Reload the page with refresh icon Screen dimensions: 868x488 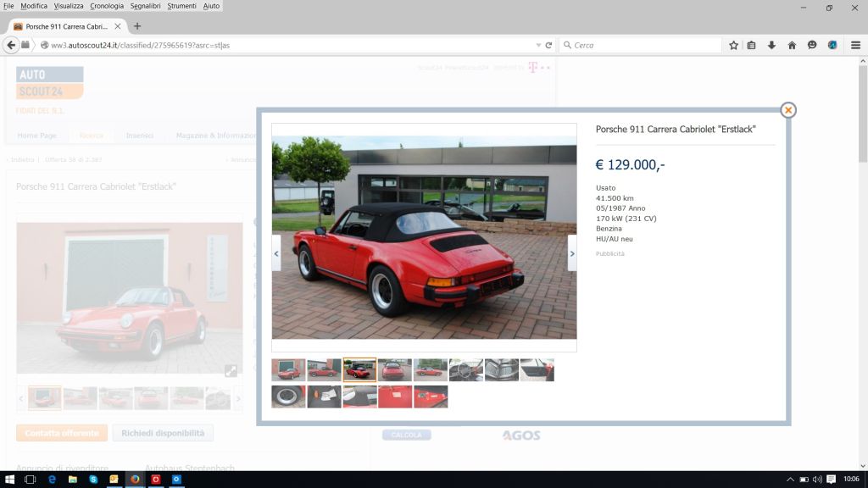(x=548, y=46)
